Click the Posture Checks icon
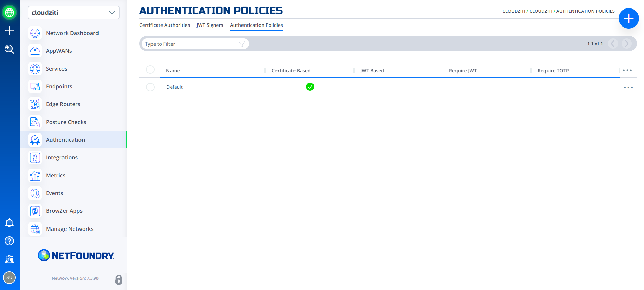644x290 pixels. pos(35,122)
